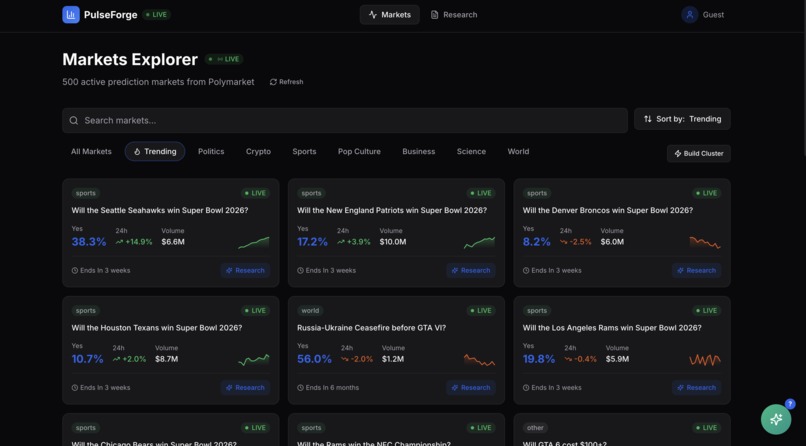Click 'Ends in 6 months' text
Screen dimensions: 806x446
[332, 387]
